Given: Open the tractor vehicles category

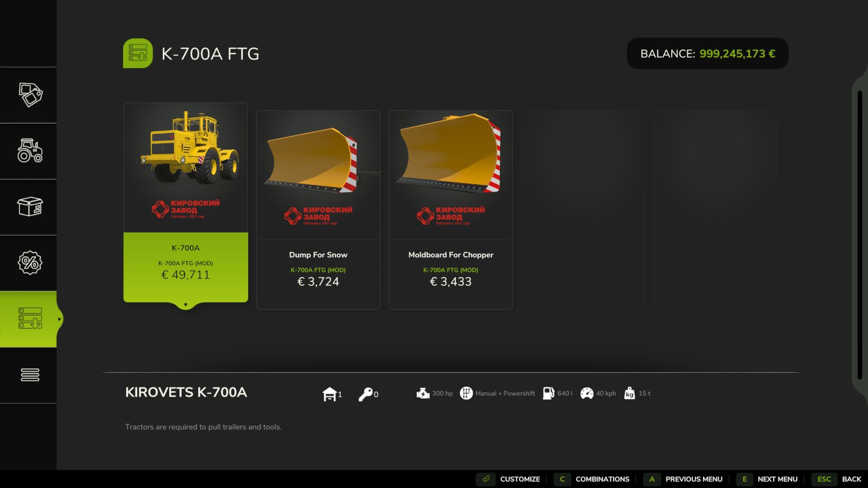Looking at the screenshot, I should (x=30, y=151).
